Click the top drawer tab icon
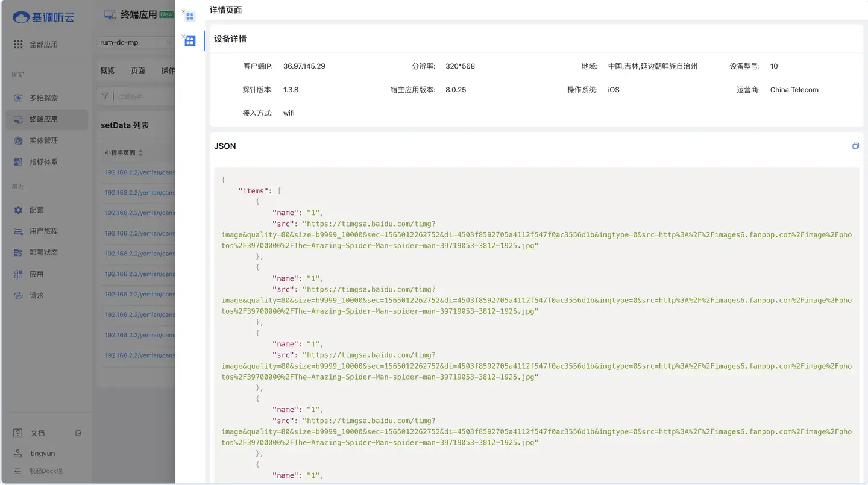 pos(190,17)
